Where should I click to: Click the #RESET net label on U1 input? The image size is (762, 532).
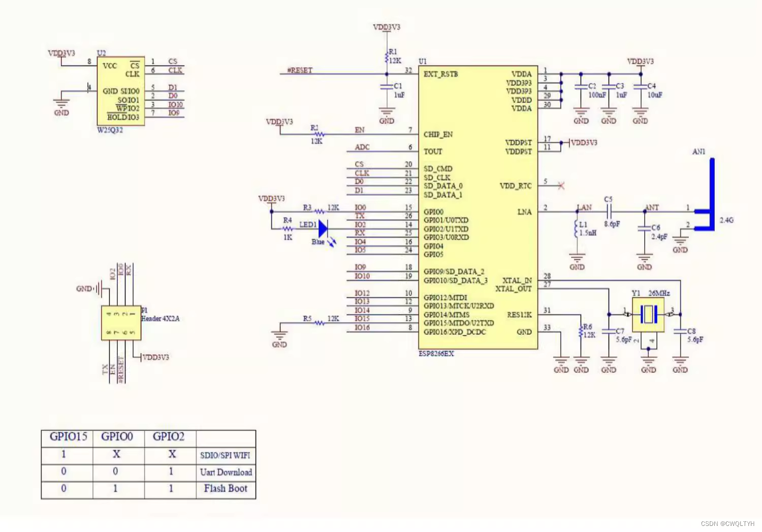[300, 70]
